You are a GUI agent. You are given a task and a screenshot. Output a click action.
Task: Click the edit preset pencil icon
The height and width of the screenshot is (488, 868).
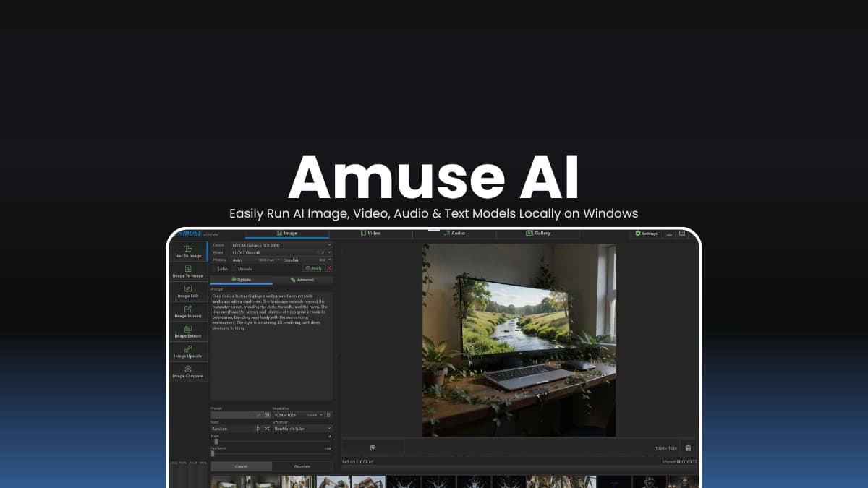[258, 415]
